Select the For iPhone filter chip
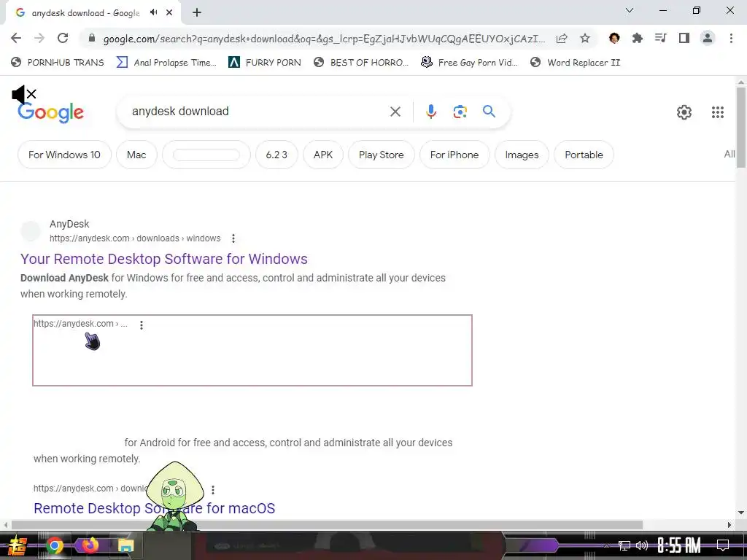Image resolution: width=747 pixels, height=560 pixels. pos(454,155)
